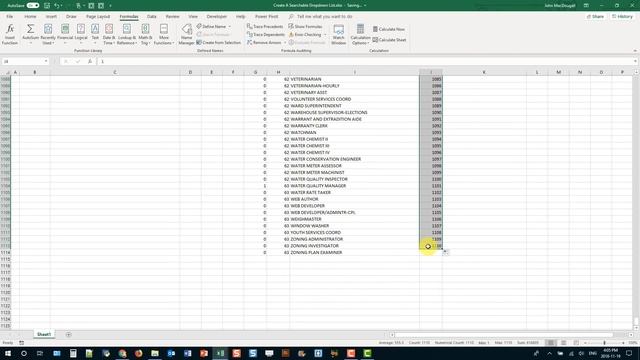This screenshot has width=640, height=360.
Task: Click the macro record icon in status bar
Action: point(21,343)
